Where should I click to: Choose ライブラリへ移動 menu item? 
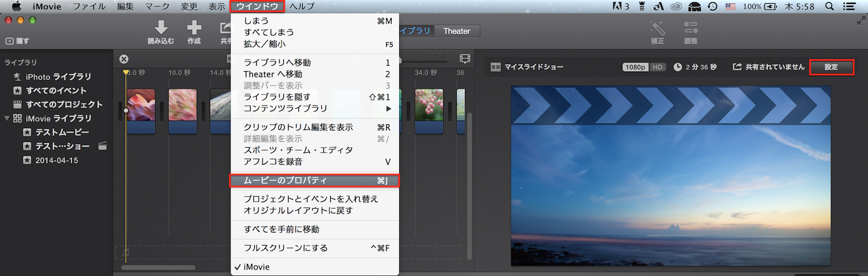(315, 62)
